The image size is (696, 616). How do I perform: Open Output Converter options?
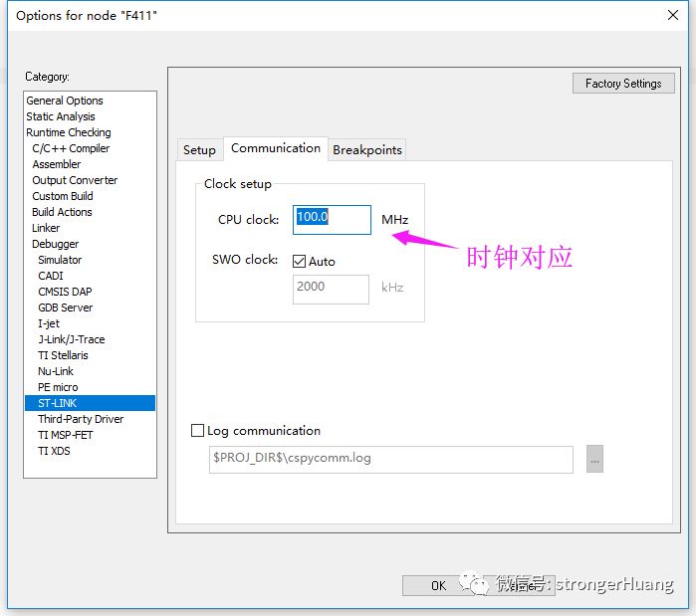(x=75, y=180)
